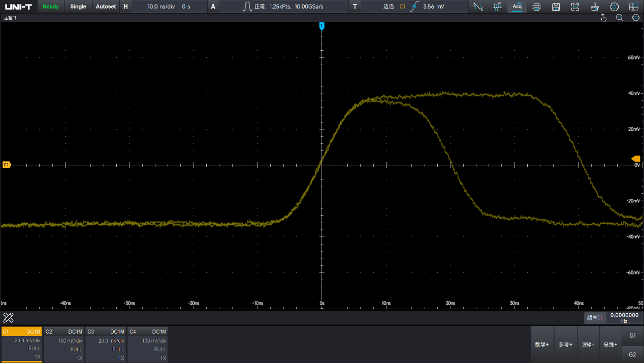644x363 pixels.
Task: Click the printer icon in toolbar
Action: click(x=536, y=7)
